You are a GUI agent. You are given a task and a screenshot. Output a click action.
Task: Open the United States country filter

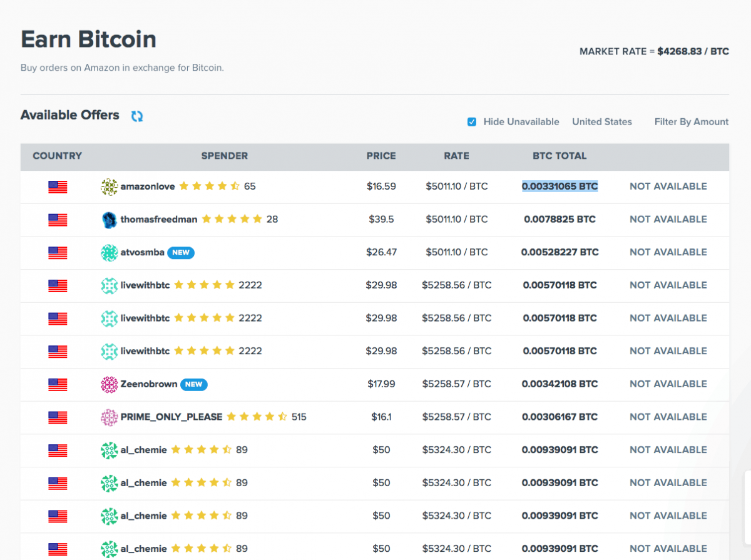pos(602,122)
